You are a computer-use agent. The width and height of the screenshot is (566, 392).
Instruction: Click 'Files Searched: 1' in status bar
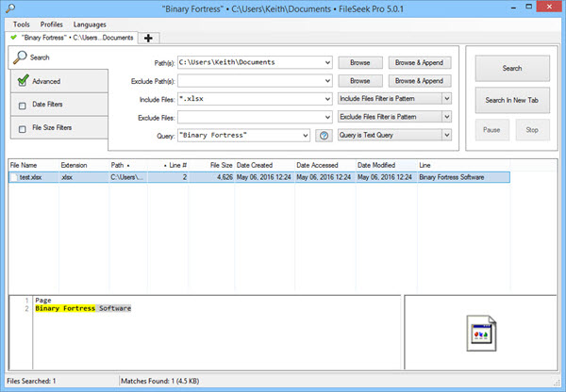31,381
